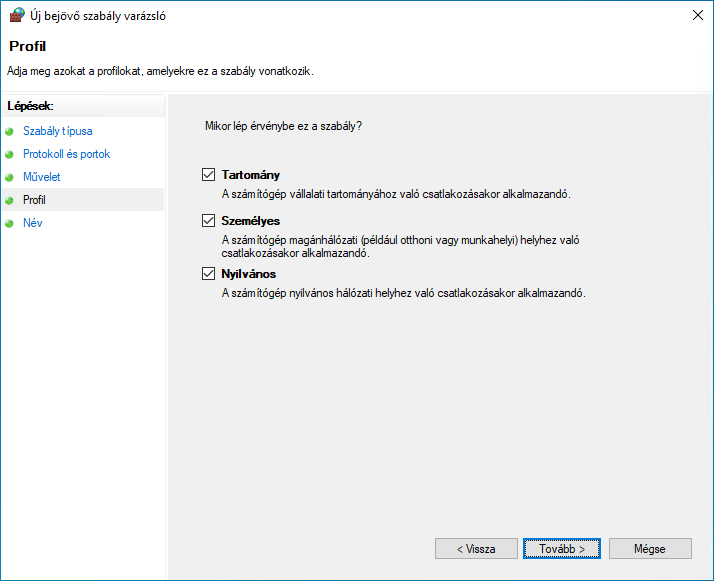Click the Tartomány label text
Image resolution: width=714 pixels, height=581 pixels.
tap(250, 175)
